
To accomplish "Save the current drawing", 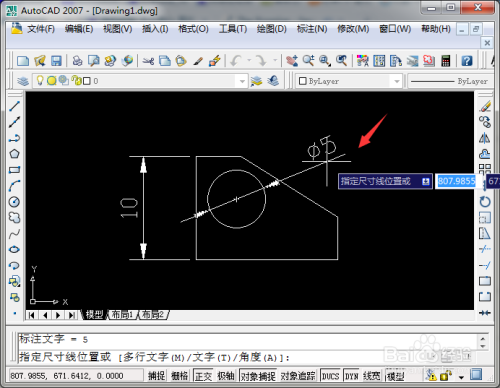I will point(56,61).
